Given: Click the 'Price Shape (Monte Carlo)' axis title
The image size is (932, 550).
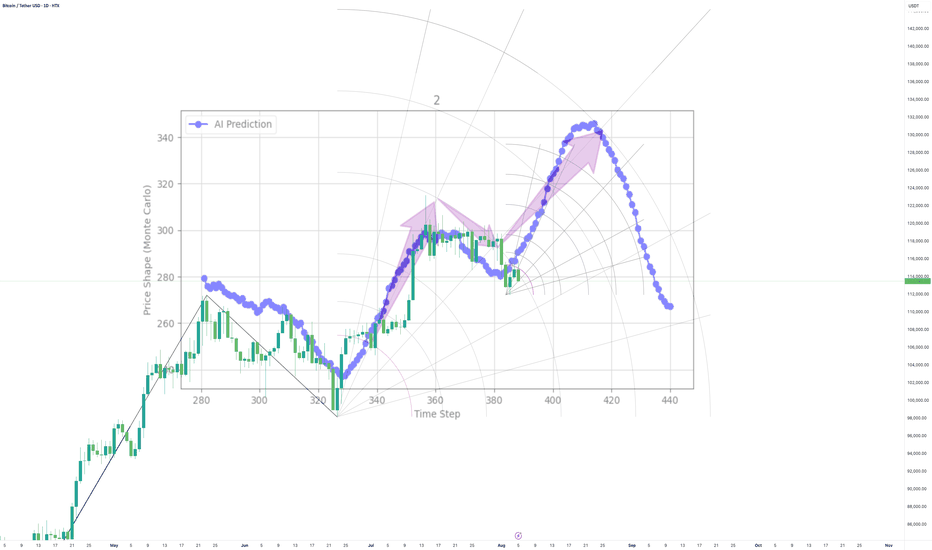Looking at the screenshot, I should [147, 250].
